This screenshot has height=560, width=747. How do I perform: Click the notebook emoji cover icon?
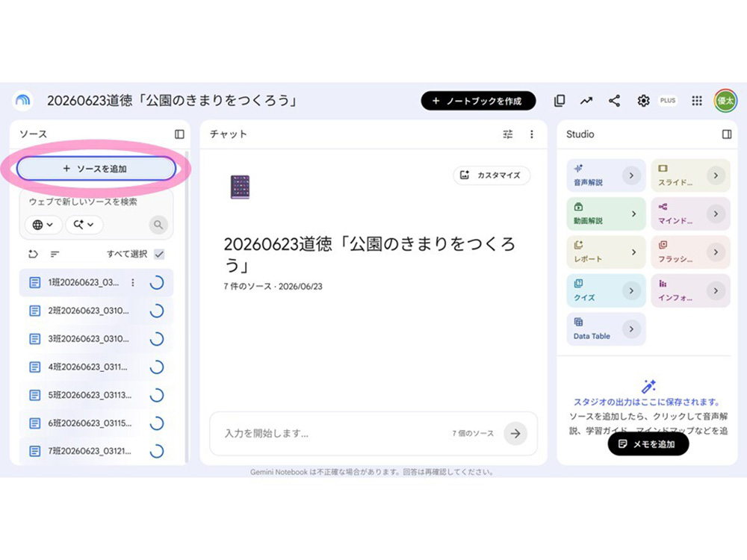pyautogui.click(x=240, y=187)
